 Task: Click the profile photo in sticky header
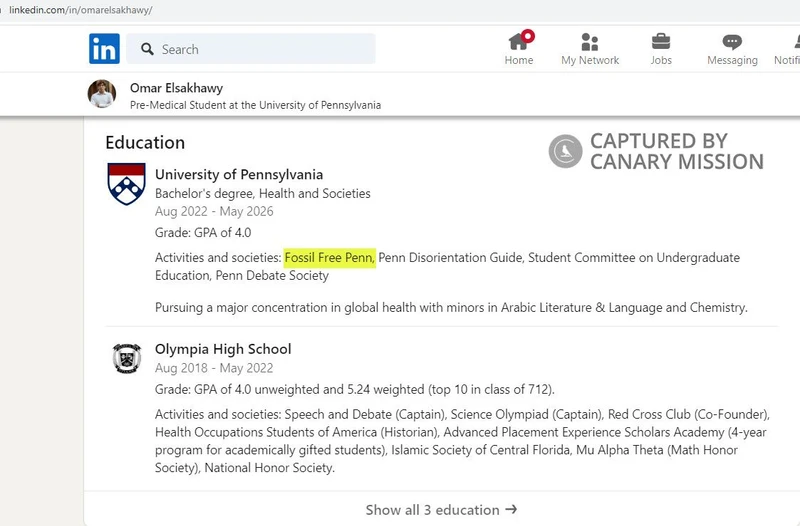click(103, 94)
